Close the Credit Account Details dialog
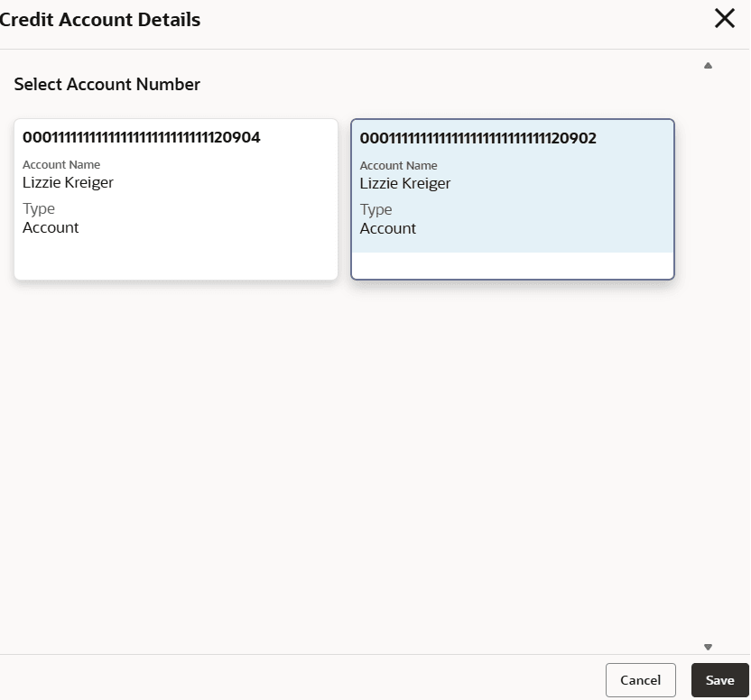The width and height of the screenshot is (751, 700). coord(724,19)
